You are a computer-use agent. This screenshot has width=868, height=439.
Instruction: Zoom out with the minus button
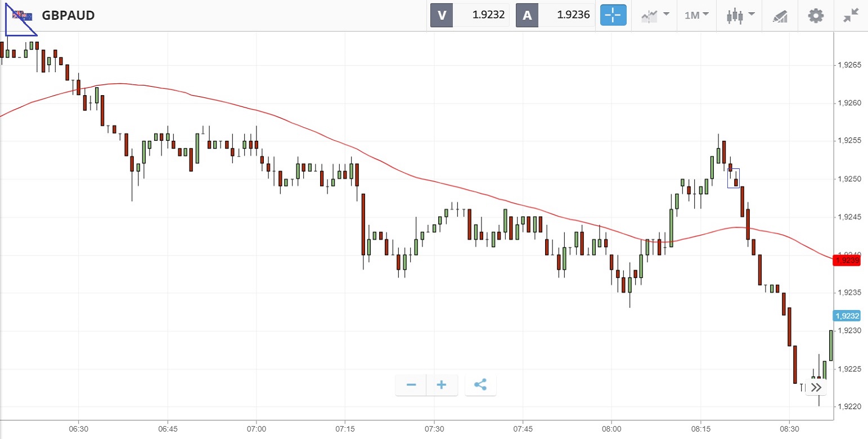[x=411, y=385]
